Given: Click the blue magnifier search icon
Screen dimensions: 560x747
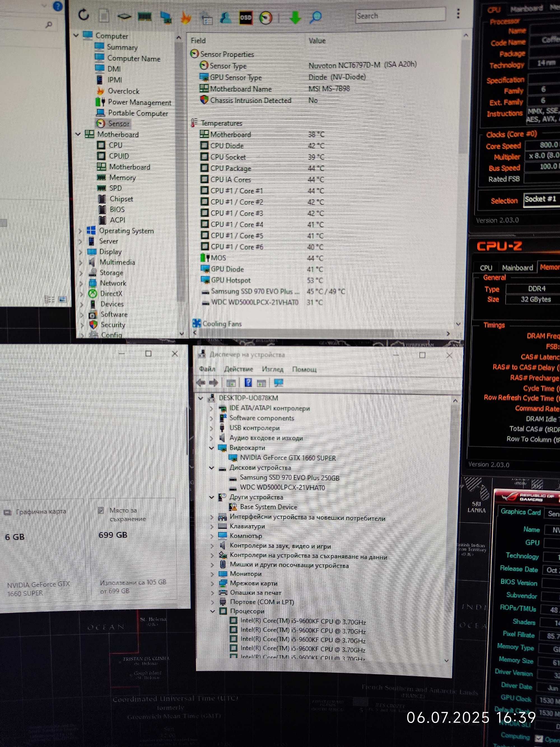Looking at the screenshot, I should 315,17.
